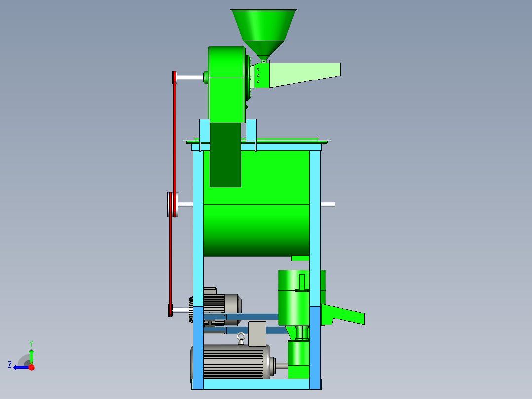The image size is (532, 399).
Task: Select the green discharge chute at the lower right
Action: click(342, 315)
